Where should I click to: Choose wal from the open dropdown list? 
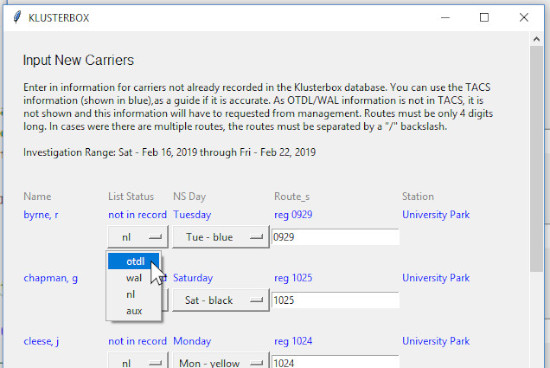coord(134,278)
